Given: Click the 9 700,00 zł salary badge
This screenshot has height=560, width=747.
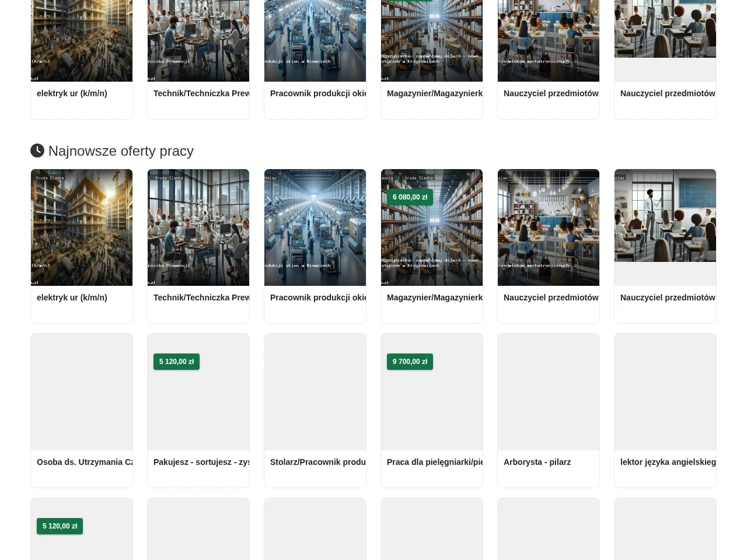Looking at the screenshot, I should coord(410,362).
